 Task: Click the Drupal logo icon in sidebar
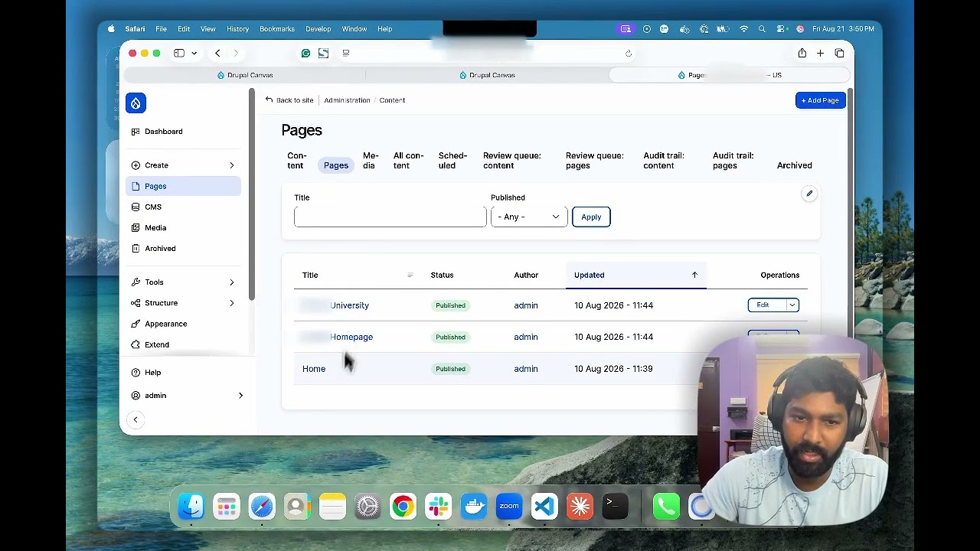coord(136,103)
